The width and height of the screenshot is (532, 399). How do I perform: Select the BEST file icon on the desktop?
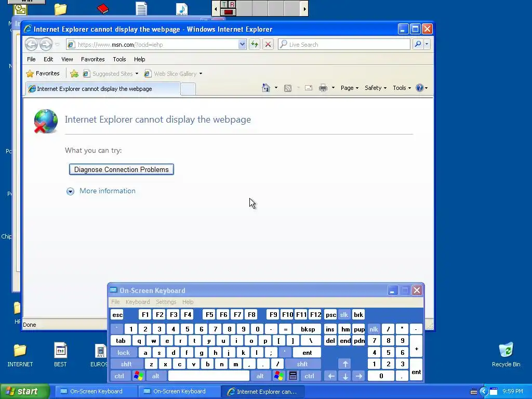pyautogui.click(x=60, y=354)
